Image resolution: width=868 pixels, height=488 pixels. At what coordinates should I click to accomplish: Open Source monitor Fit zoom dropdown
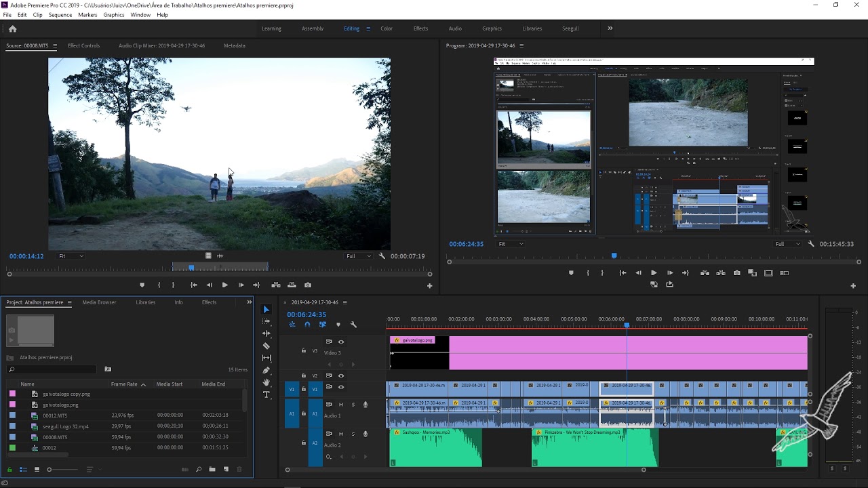[x=71, y=256]
